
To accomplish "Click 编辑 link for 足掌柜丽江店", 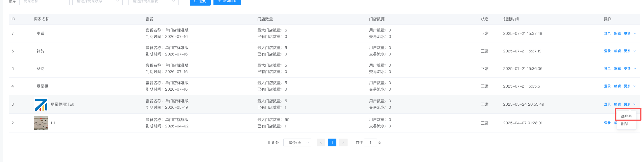I will (x=617, y=104).
